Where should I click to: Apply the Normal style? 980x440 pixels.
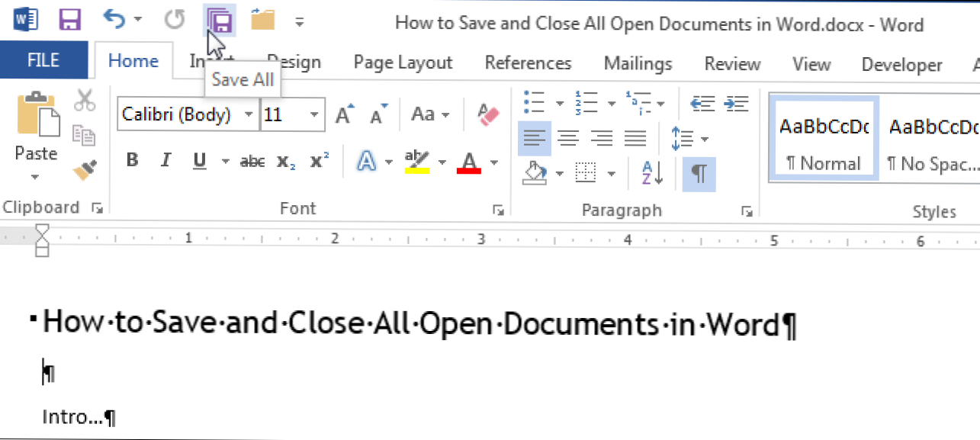point(823,139)
